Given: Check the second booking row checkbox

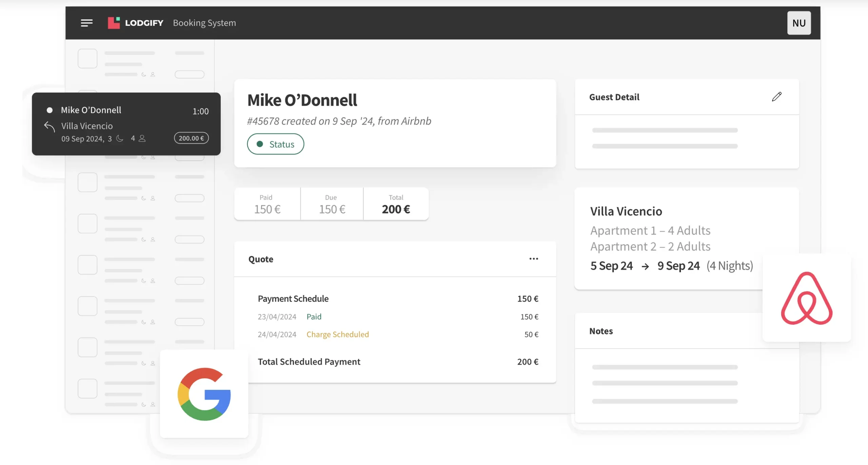Looking at the screenshot, I should pos(87,182).
